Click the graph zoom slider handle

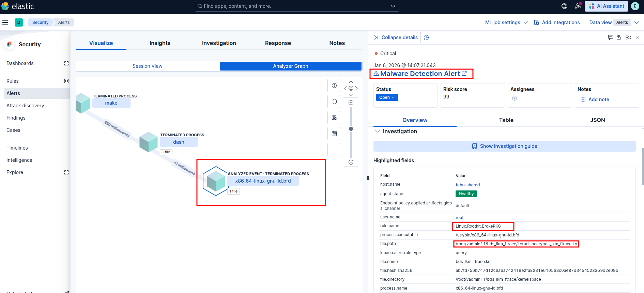(x=351, y=129)
